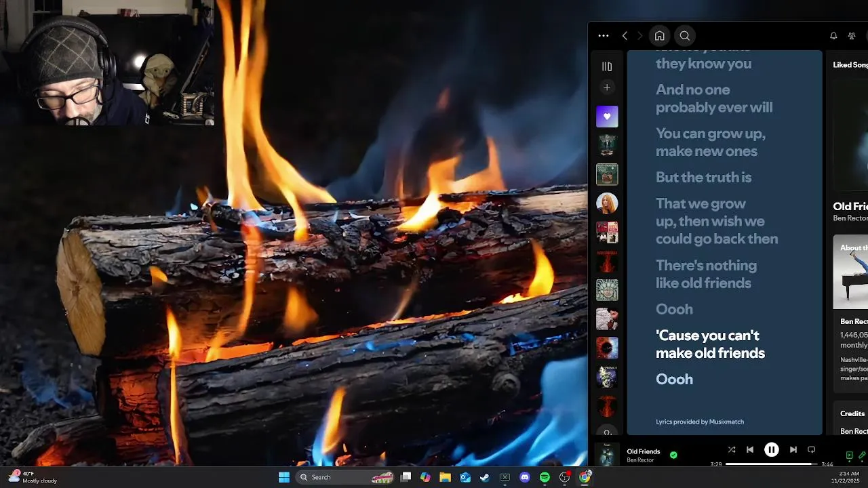Open the weather widget showing 40°F
This screenshot has width=868, height=488.
[x=33, y=477]
